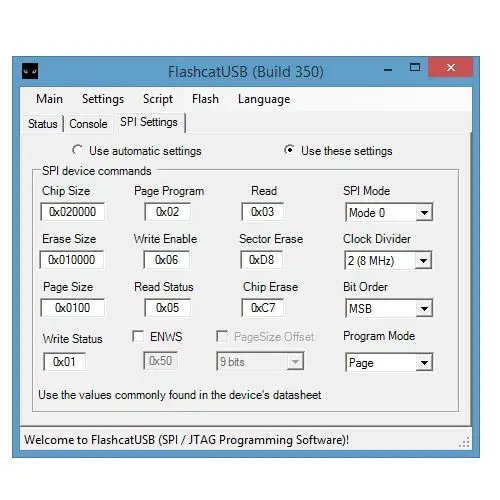Click the Read command field 0x03

tap(262, 212)
